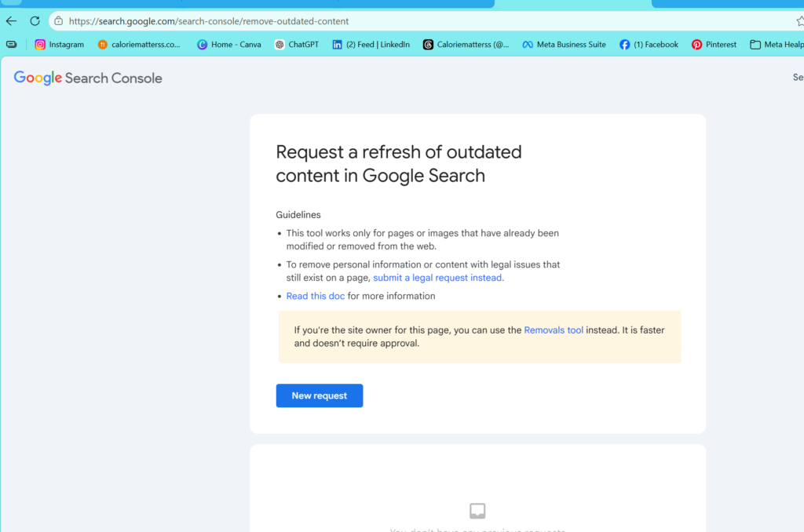804x532 pixels.
Task: Click the New request button
Action: (320, 395)
